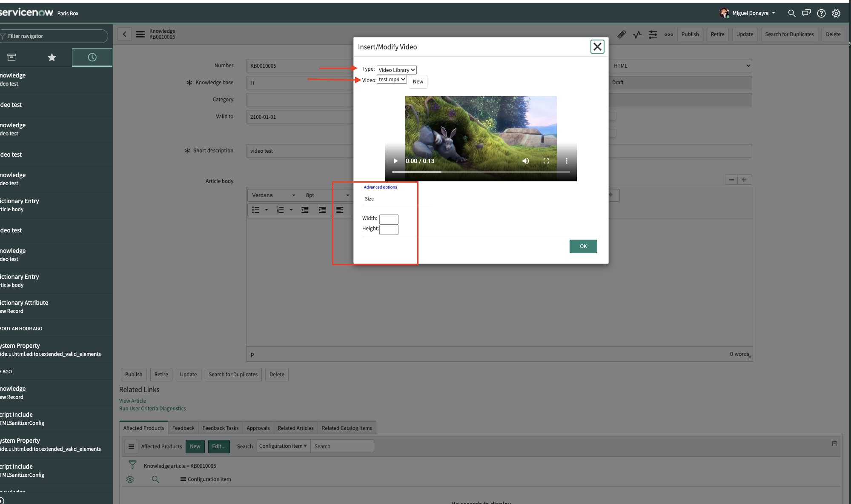Enter fullscreen on the video player

click(546, 161)
